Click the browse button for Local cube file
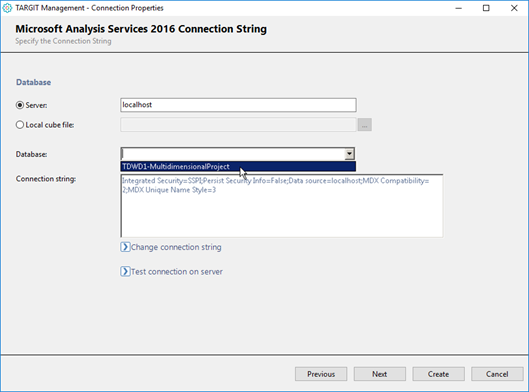This screenshot has height=392, width=529. tap(365, 125)
